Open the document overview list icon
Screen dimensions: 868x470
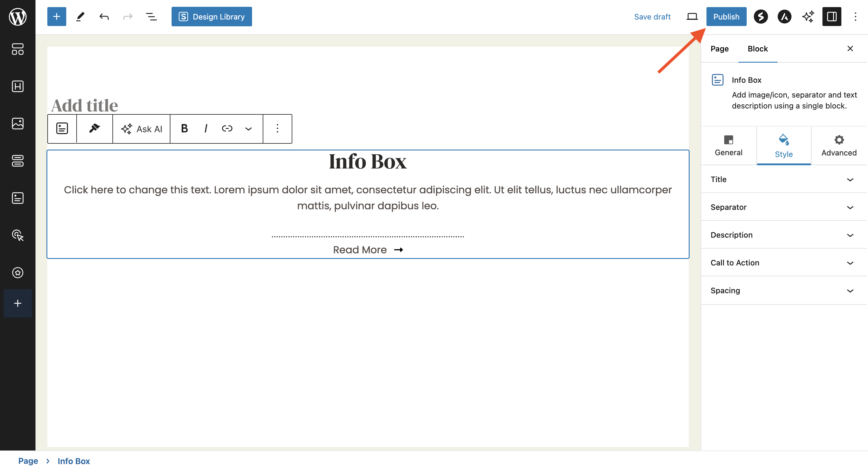click(151, 17)
